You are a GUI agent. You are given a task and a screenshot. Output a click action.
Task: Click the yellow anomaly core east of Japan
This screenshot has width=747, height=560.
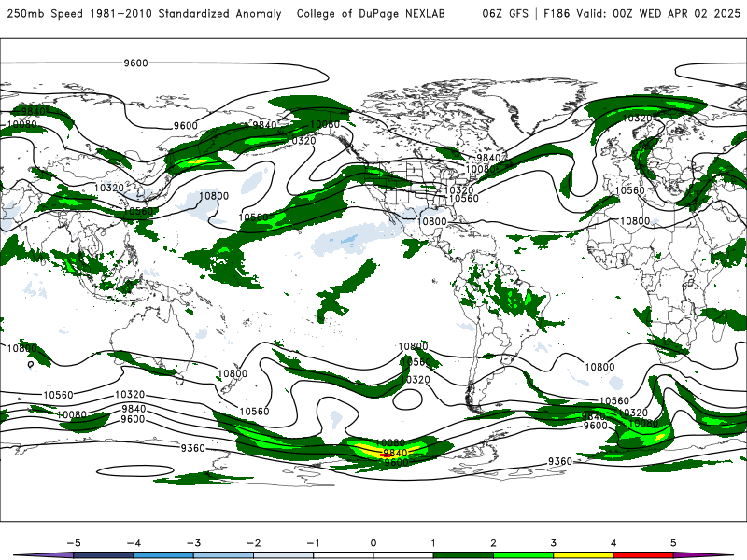(x=199, y=161)
